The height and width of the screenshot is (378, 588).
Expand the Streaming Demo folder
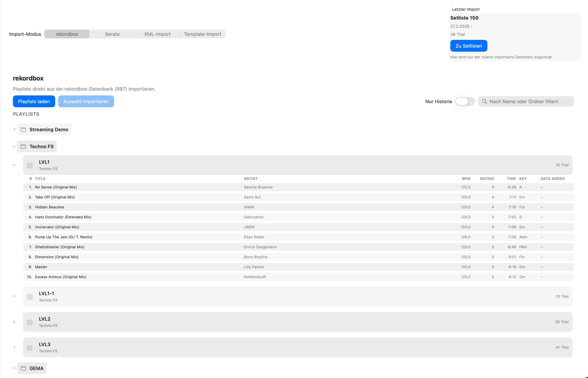(x=14, y=129)
